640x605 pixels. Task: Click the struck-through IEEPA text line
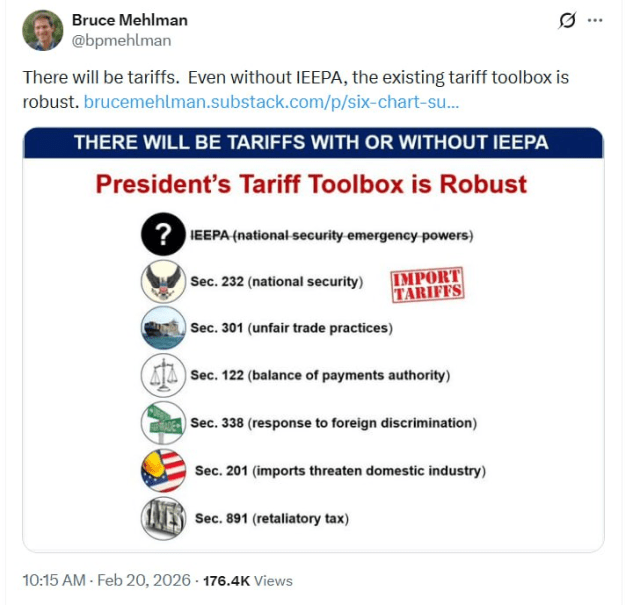(x=330, y=236)
